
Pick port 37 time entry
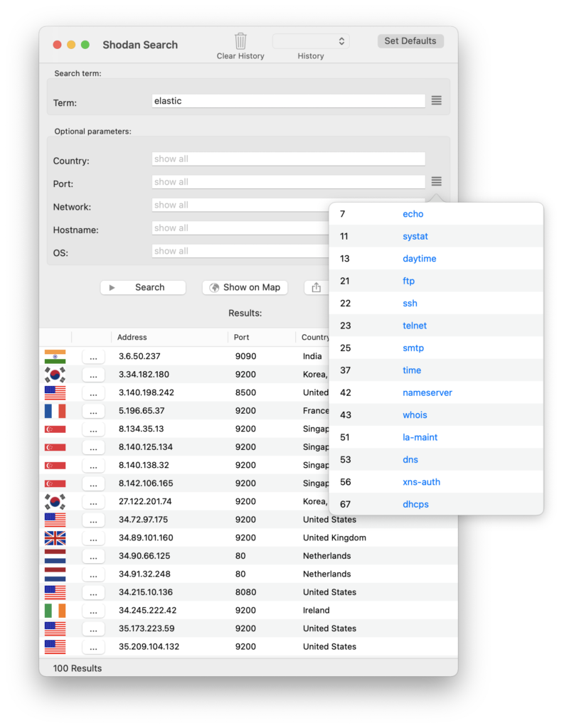[436, 370]
